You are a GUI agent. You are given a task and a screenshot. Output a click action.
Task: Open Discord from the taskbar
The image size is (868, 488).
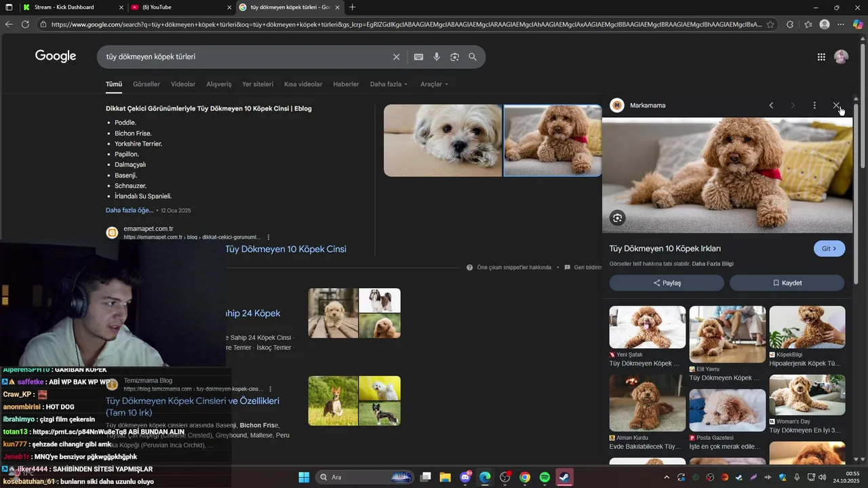(465, 477)
